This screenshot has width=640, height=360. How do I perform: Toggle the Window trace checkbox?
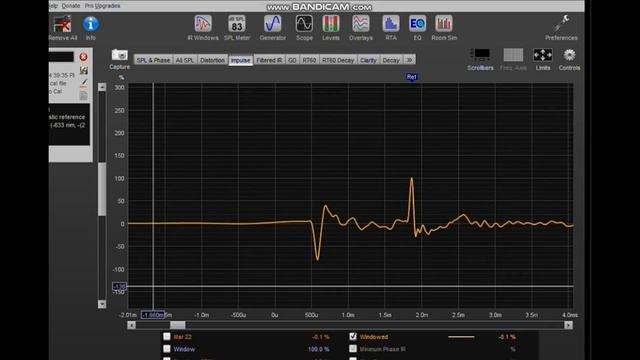pyautogui.click(x=167, y=349)
